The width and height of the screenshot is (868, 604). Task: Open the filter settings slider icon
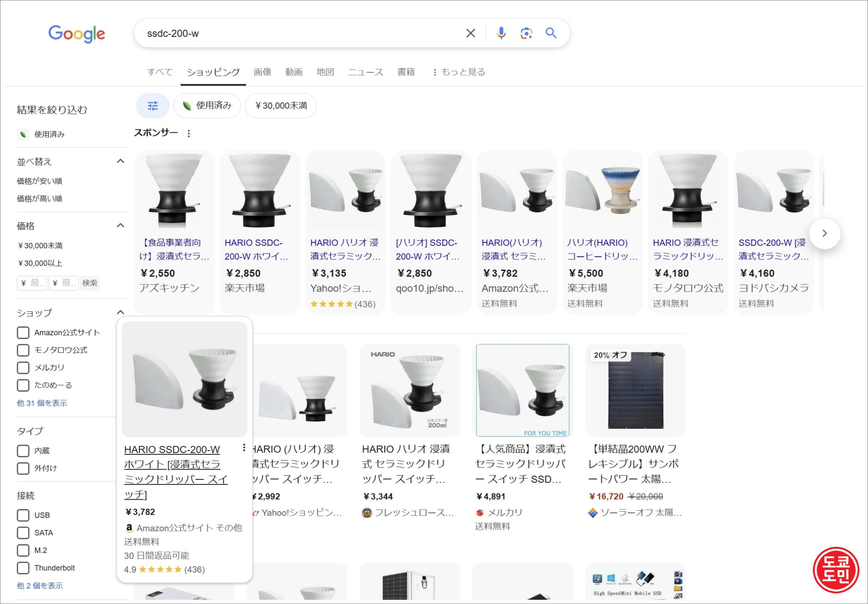pyautogui.click(x=153, y=106)
